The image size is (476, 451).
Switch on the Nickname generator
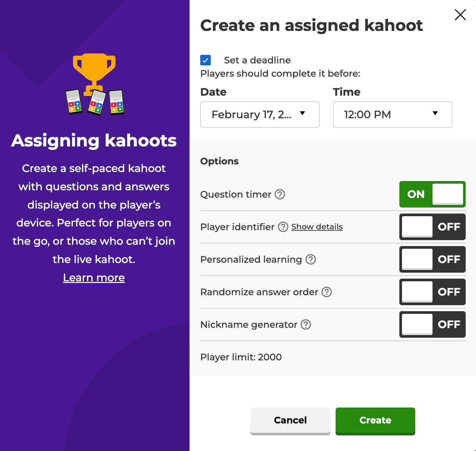(432, 324)
